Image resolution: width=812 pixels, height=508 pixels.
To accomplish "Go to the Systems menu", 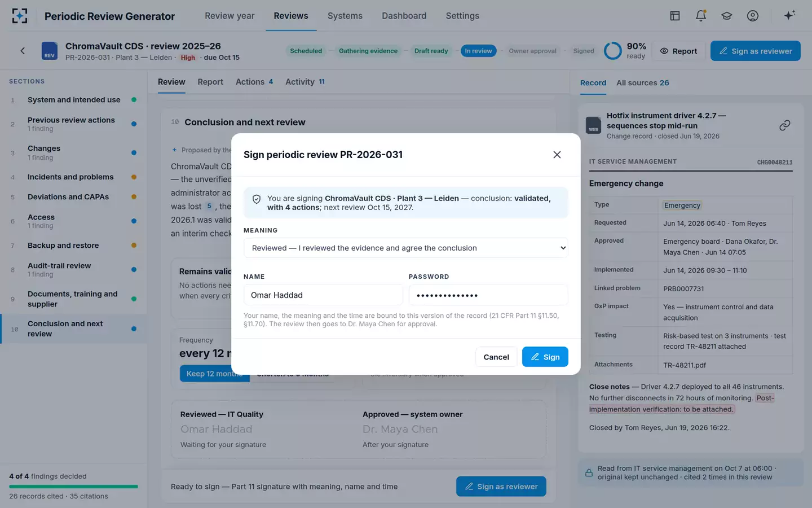I will pyautogui.click(x=345, y=16).
